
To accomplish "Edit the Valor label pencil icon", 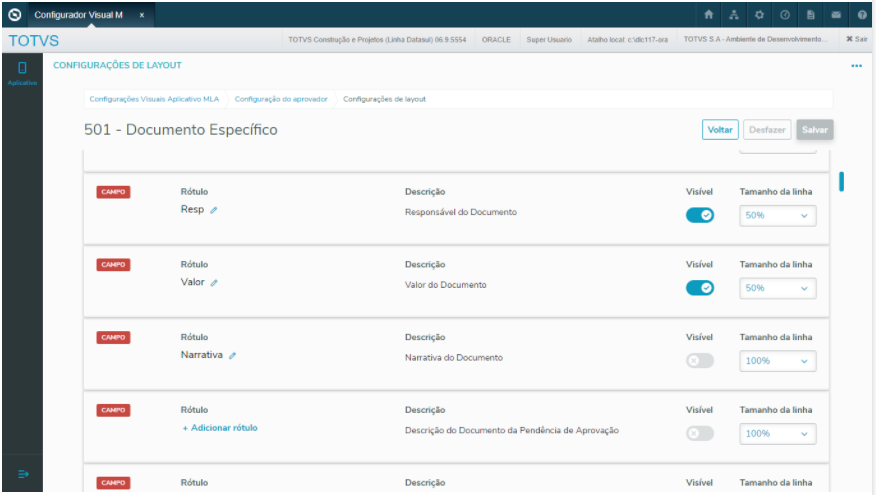I will tap(214, 283).
